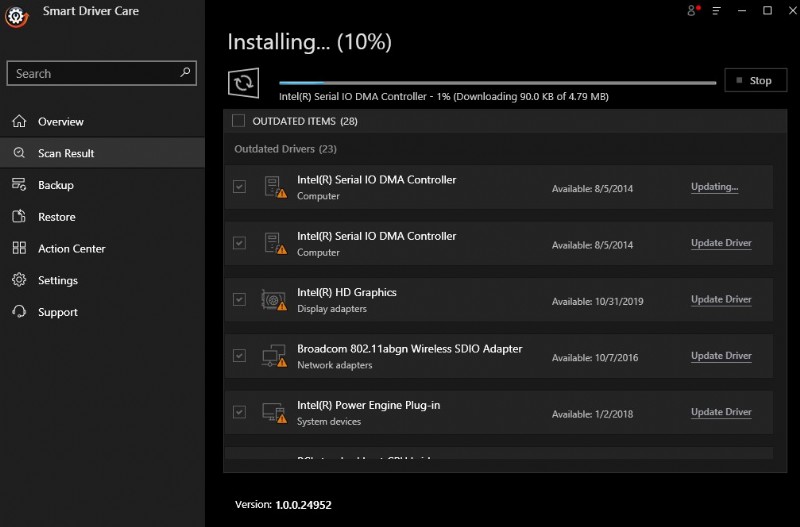Click the Overview home icon
This screenshot has width=800, height=527.
pyautogui.click(x=19, y=121)
